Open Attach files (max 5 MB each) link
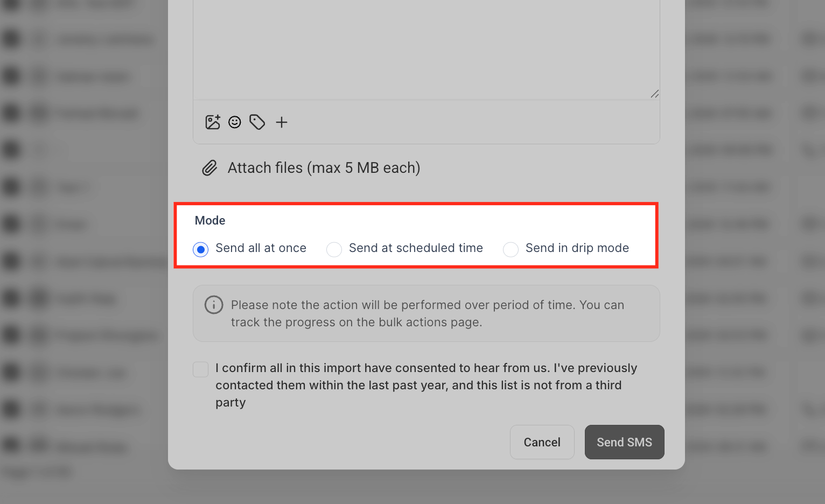Image resolution: width=825 pixels, height=504 pixels. 324,168
